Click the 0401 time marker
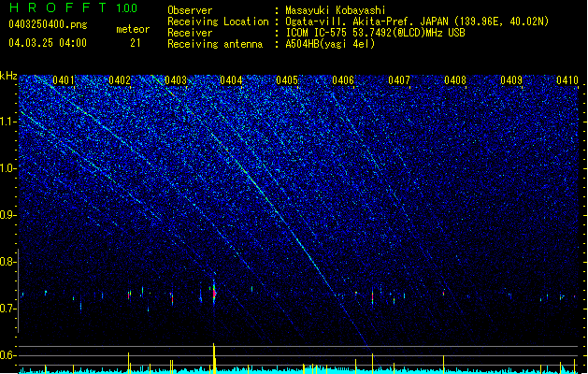 coord(64,80)
